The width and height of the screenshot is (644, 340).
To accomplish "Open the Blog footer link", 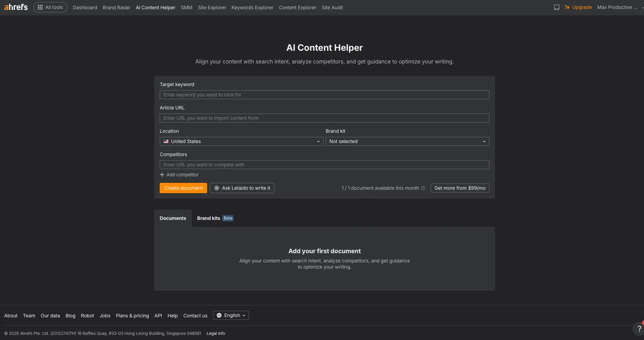I will pyautogui.click(x=70, y=316).
